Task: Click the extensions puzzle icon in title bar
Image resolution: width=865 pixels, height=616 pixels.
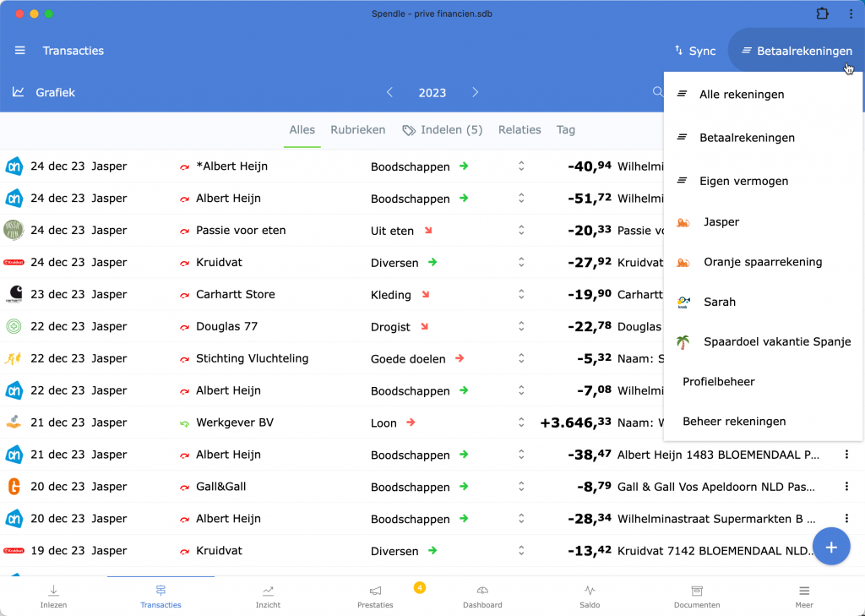Action: pyautogui.click(x=822, y=14)
